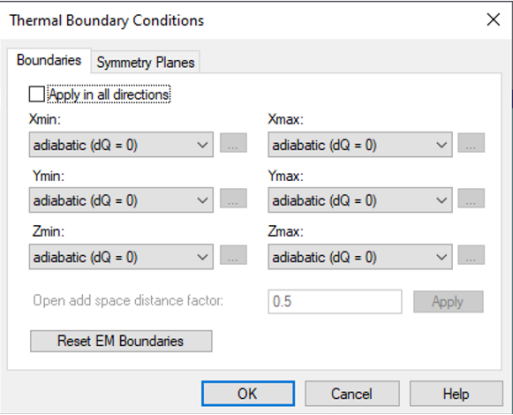Open the Xmax boundary dropdown
Image resolution: width=513 pixels, height=415 pixels.
(360, 145)
